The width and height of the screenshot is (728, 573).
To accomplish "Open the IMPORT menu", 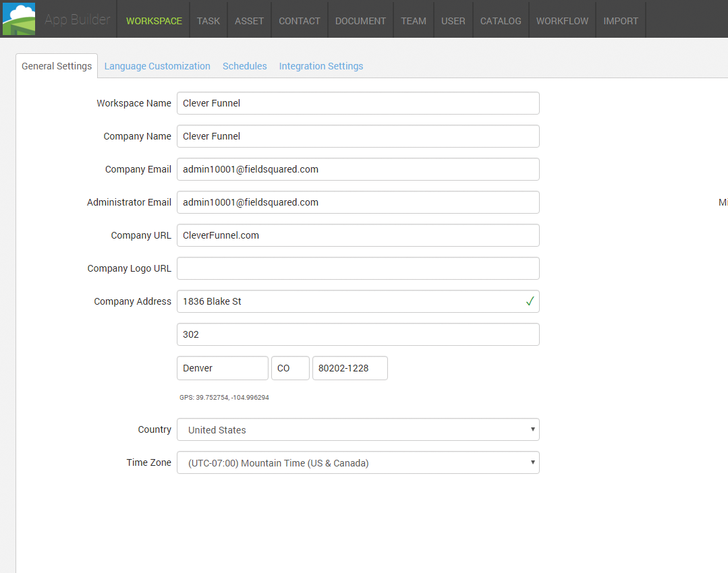I will click(621, 21).
